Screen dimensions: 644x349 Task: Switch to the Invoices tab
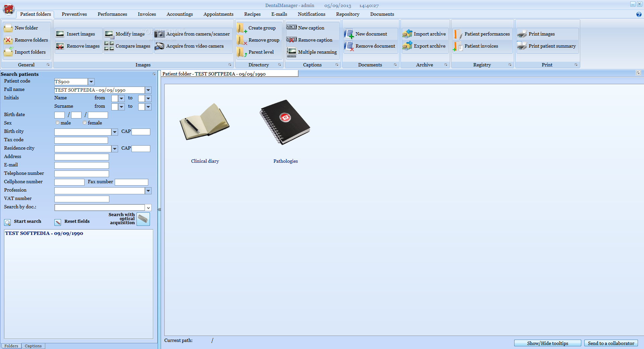[147, 14]
